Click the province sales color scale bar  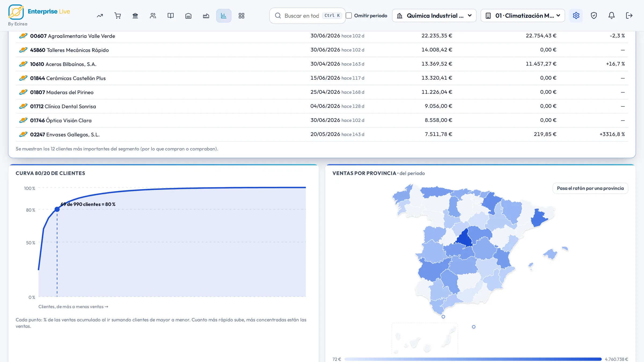(x=473, y=359)
